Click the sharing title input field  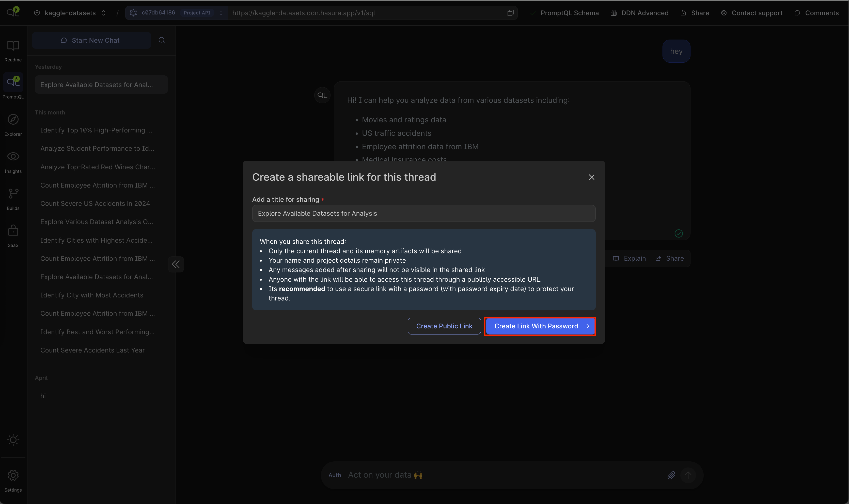click(x=423, y=213)
